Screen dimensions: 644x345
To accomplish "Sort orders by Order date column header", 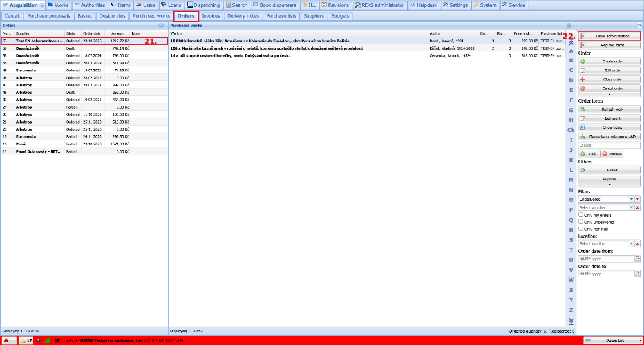I will tap(93, 33).
